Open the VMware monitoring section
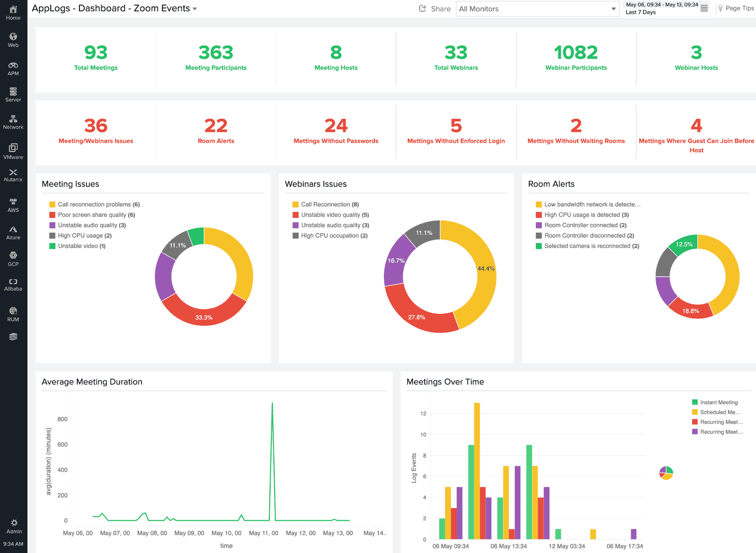This screenshot has width=756, height=553. [x=13, y=152]
